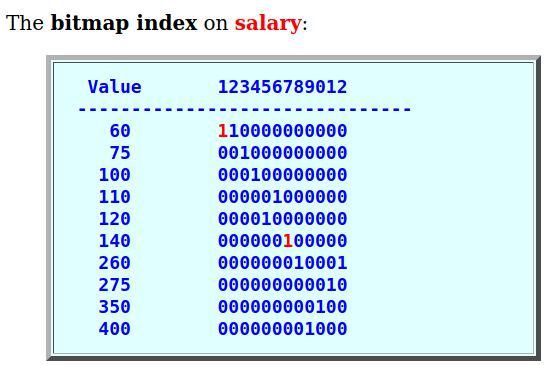
Task: Click bitmap 000000100000 for salary 140
Action: (283, 241)
